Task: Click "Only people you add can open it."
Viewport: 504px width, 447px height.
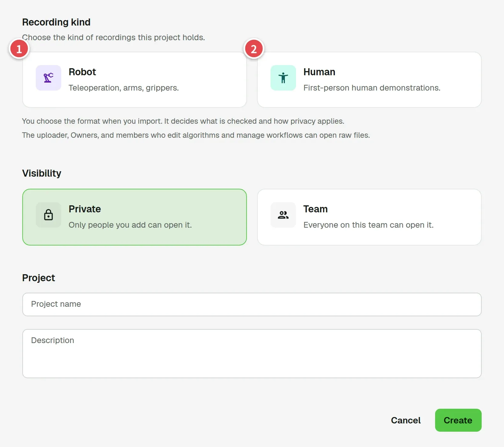Action: click(130, 225)
